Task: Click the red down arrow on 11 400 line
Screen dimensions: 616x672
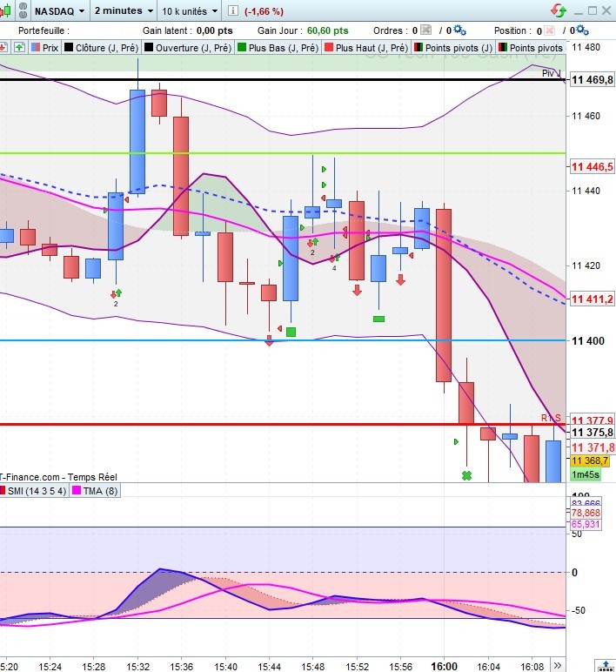Action: click(269, 341)
